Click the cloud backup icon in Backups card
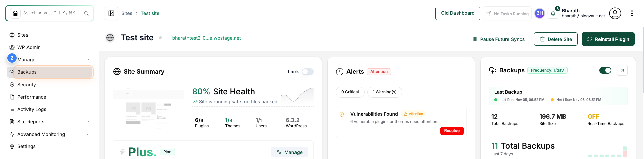The height and width of the screenshot is (159, 644). (x=493, y=70)
